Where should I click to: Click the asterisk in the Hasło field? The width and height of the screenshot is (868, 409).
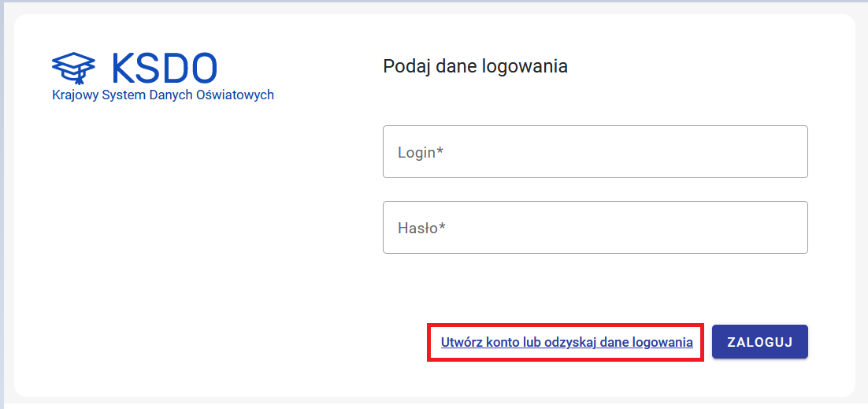(443, 226)
